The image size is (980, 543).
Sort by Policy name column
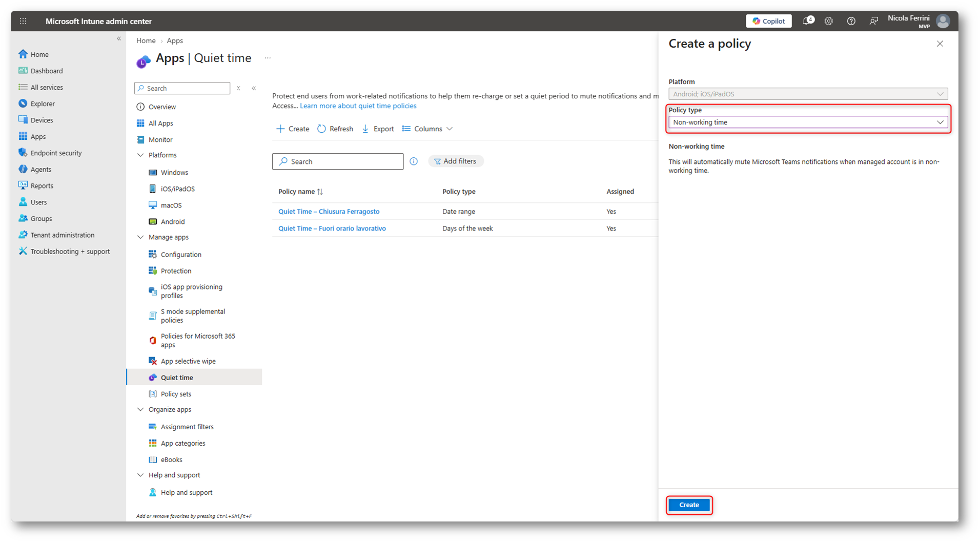coord(300,192)
